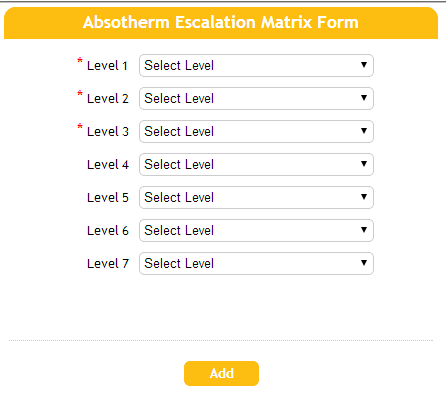Image resolution: width=446 pixels, height=397 pixels.
Task: Click the Level 7 field label
Action: (x=108, y=264)
